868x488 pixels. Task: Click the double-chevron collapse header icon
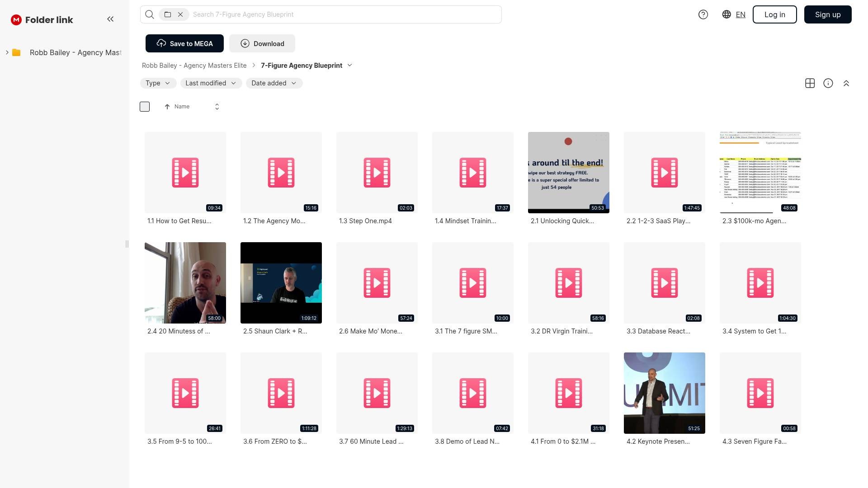click(846, 83)
